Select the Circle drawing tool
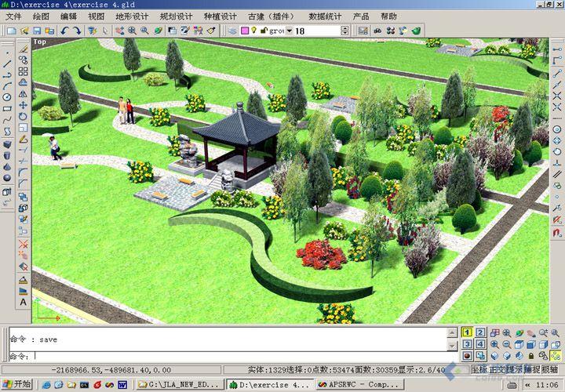The image size is (565, 392). click(7, 97)
